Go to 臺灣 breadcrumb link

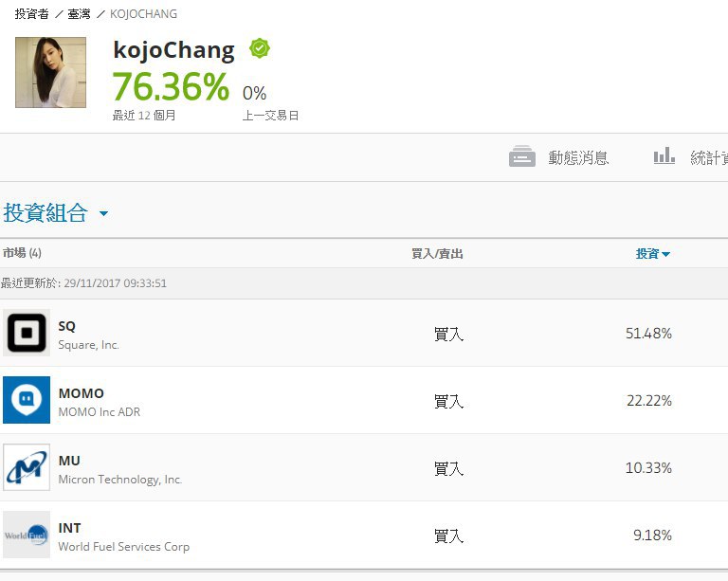pyautogui.click(x=79, y=14)
